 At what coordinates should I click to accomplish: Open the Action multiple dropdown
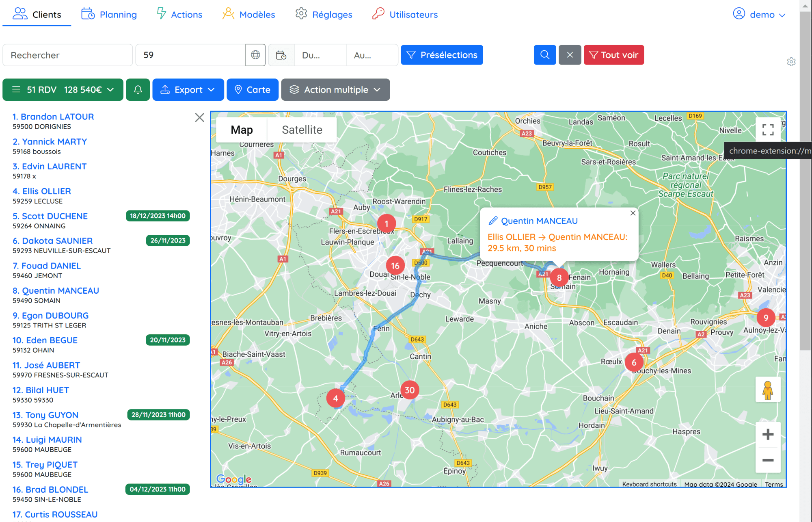[x=335, y=89]
